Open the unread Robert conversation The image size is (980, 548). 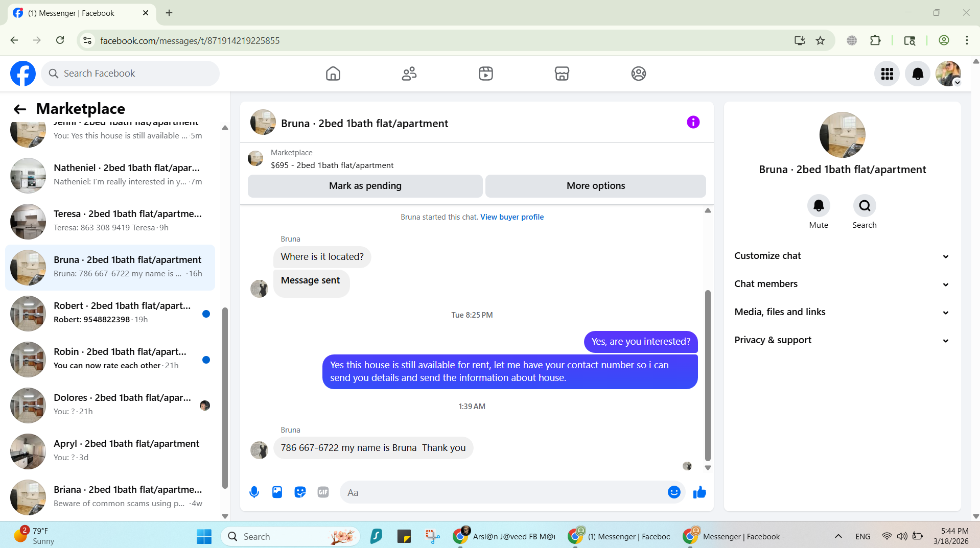[110, 313]
